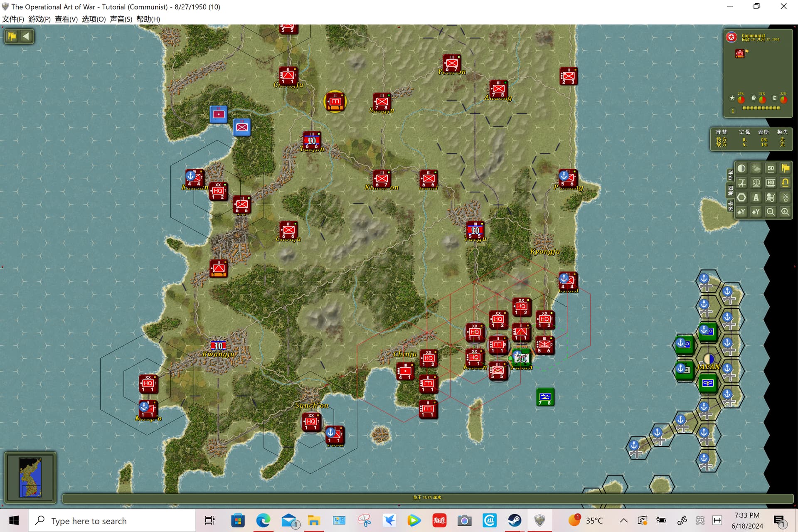
Task: Click the yellow flag button at top-left
Action: [x=12, y=36]
